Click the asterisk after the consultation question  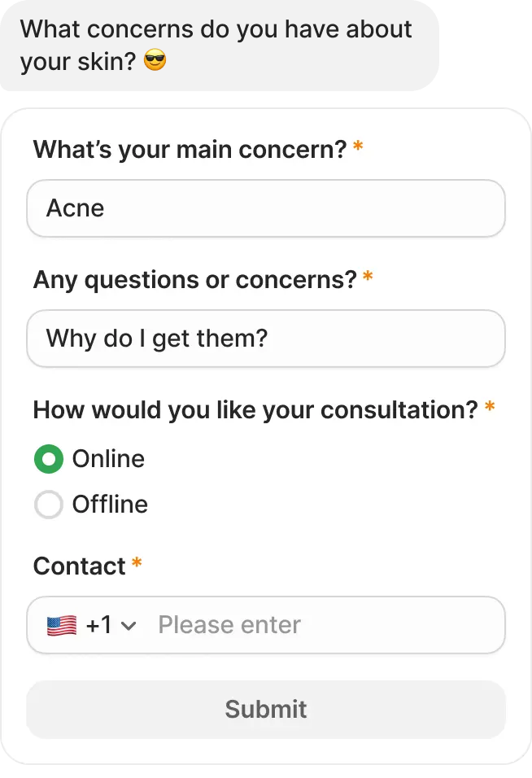[490, 409]
